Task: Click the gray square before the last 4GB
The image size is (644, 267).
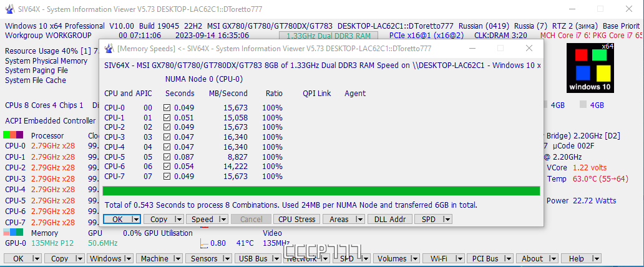Action: 583,105
